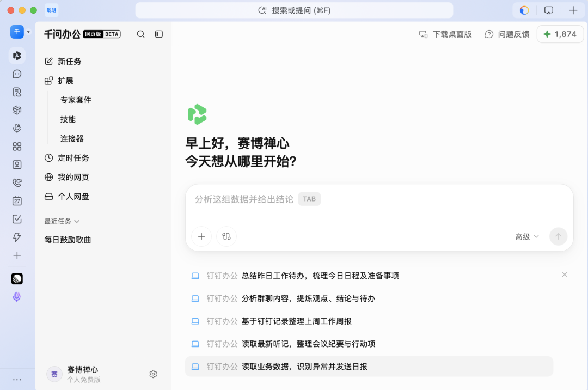The height and width of the screenshot is (390, 588).
Task: Open the settings gear beside 赛博禅心
Action: coord(153,374)
